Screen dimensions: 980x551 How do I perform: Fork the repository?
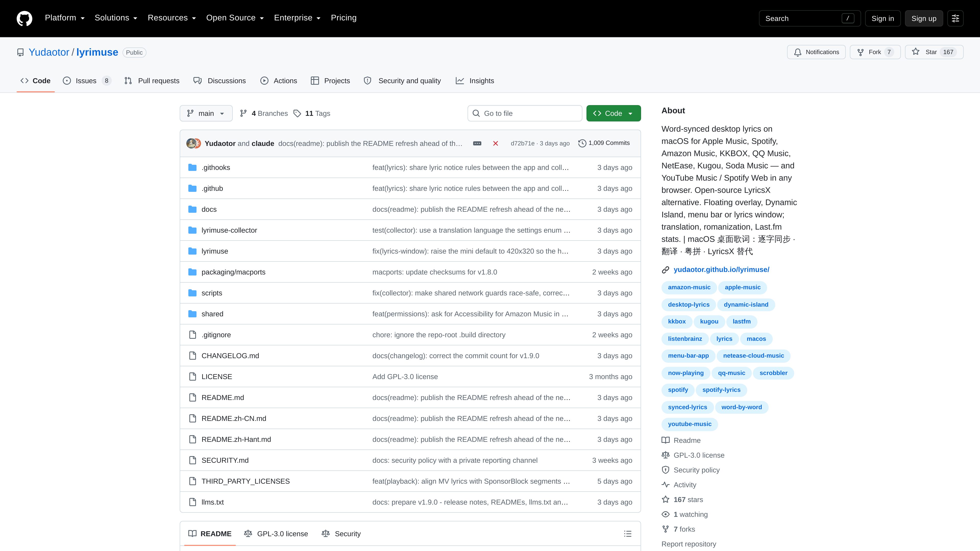875,52
